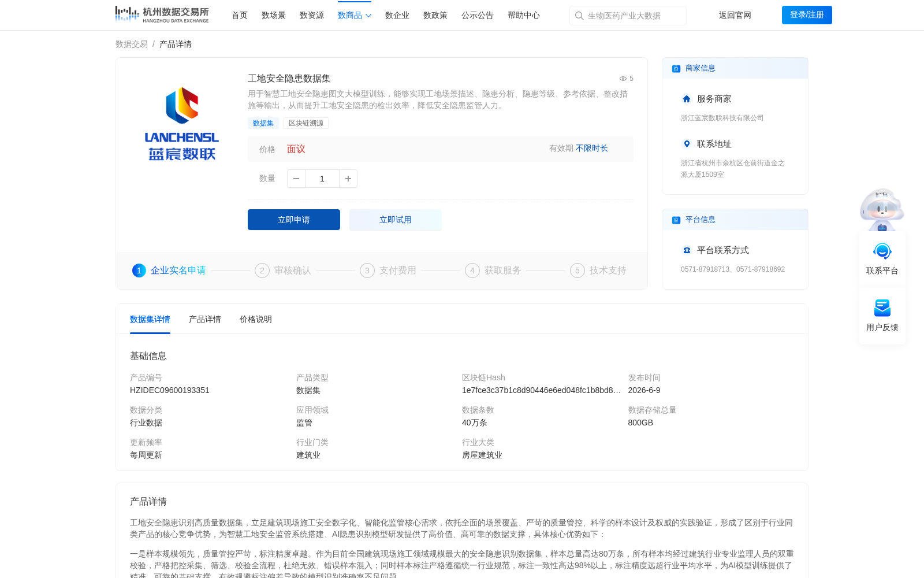Click the 登录/注册 button
Image resolution: width=924 pixels, height=578 pixels.
807,15
